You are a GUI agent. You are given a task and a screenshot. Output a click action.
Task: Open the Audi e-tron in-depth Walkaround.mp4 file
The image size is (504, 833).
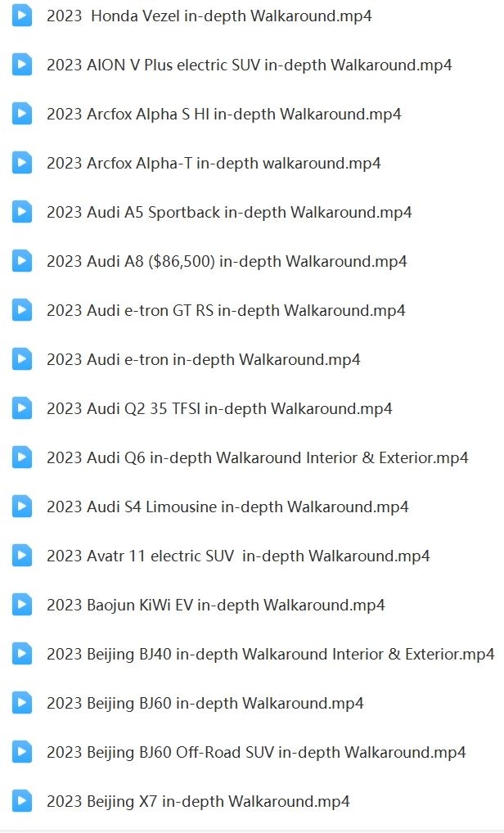click(x=203, y=359)
